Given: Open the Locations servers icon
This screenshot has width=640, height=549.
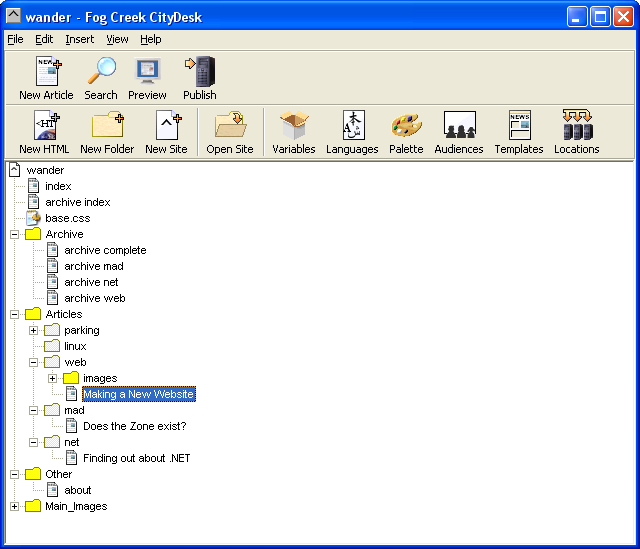Looking at the screenshot, I should point(577,124).
